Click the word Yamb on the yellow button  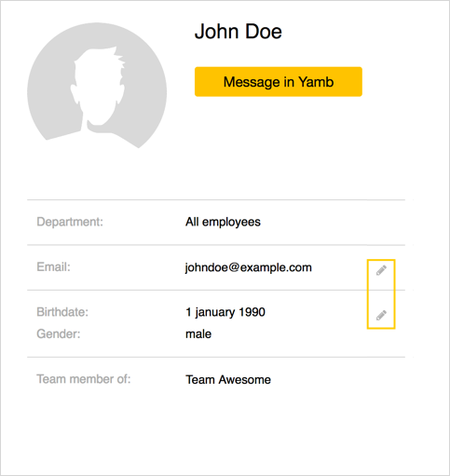pyautogui.click(x=316, y=82)
